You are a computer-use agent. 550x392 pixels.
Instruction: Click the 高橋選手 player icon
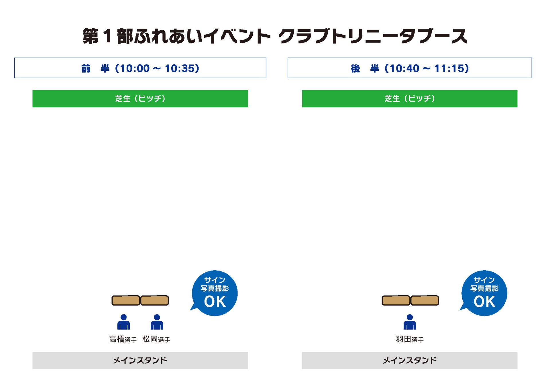(x=123, y=322)
